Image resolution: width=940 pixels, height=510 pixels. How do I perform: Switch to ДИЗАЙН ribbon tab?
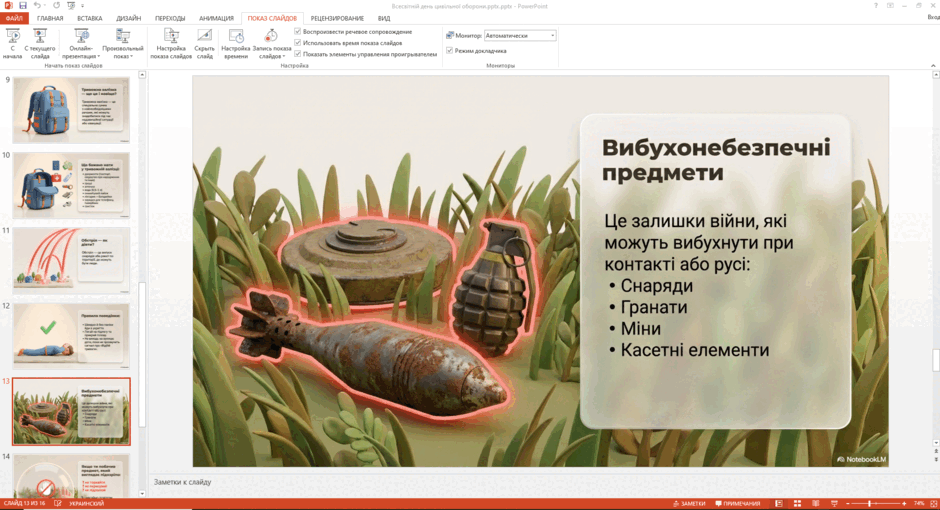pyautogui.click(x=128, y=19)
